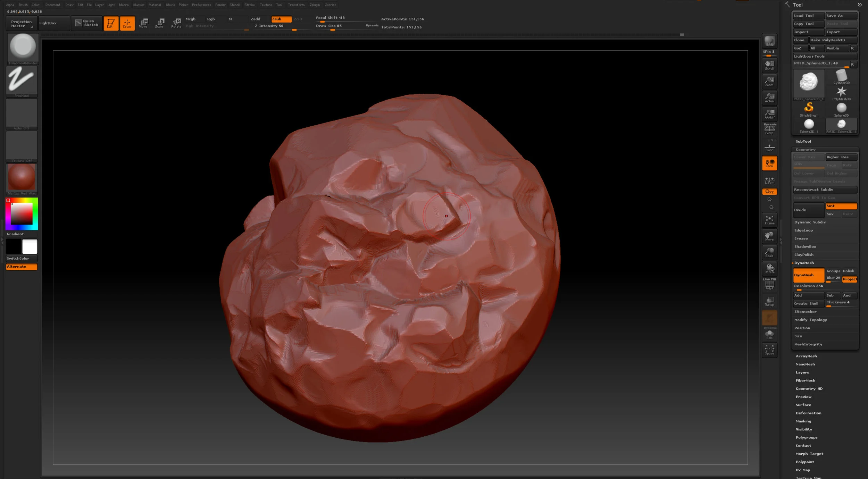868x479 pixels.
Task: Expand the EdgeLoop section
Action: click(803, 230)
